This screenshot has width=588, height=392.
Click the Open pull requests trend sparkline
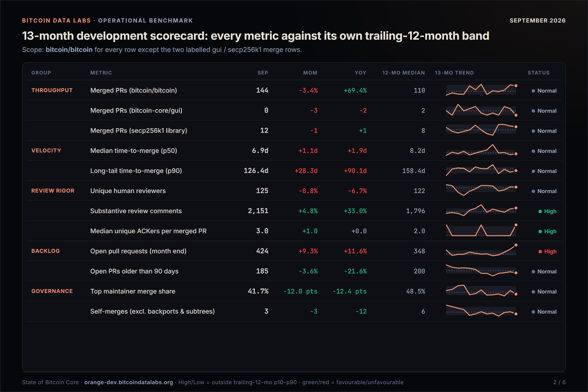(x=481, y=251)
